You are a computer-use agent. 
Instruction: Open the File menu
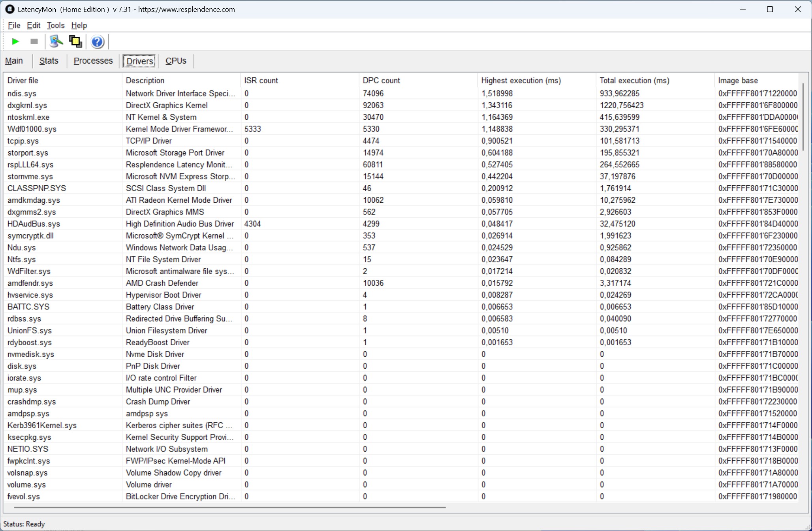coord(14,25)
